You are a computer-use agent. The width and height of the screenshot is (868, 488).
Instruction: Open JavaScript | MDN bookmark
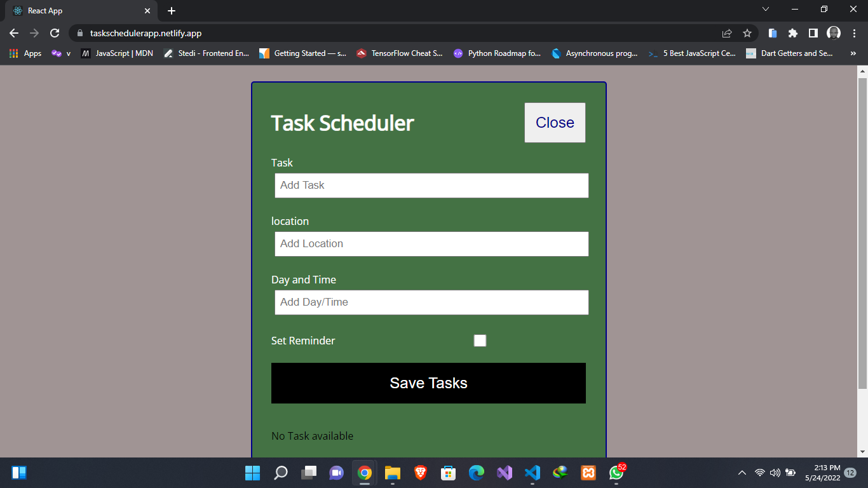[118, 53]
